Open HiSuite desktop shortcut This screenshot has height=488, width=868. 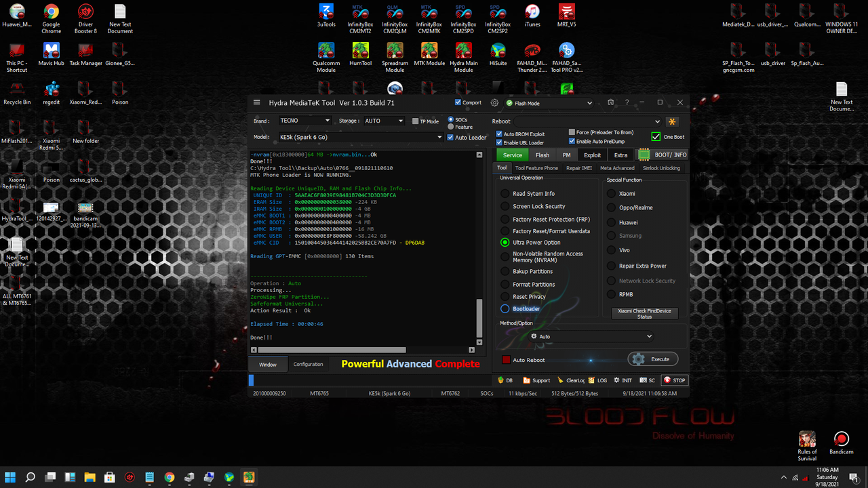(x=498, y=54)
